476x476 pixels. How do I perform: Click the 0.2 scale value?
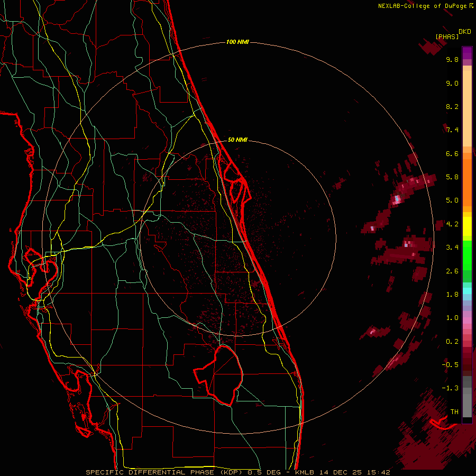(x=452, y=342)
